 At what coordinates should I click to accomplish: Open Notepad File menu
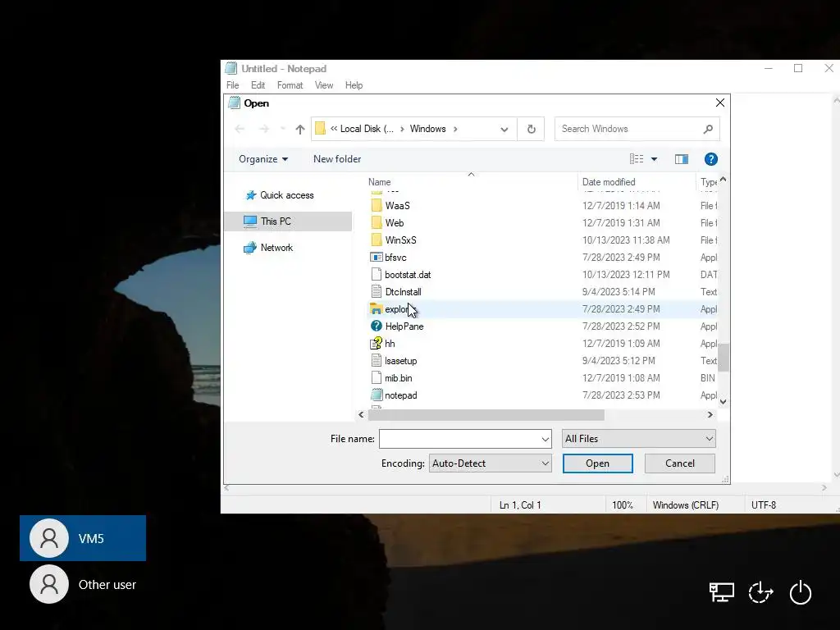pos(232,85)
